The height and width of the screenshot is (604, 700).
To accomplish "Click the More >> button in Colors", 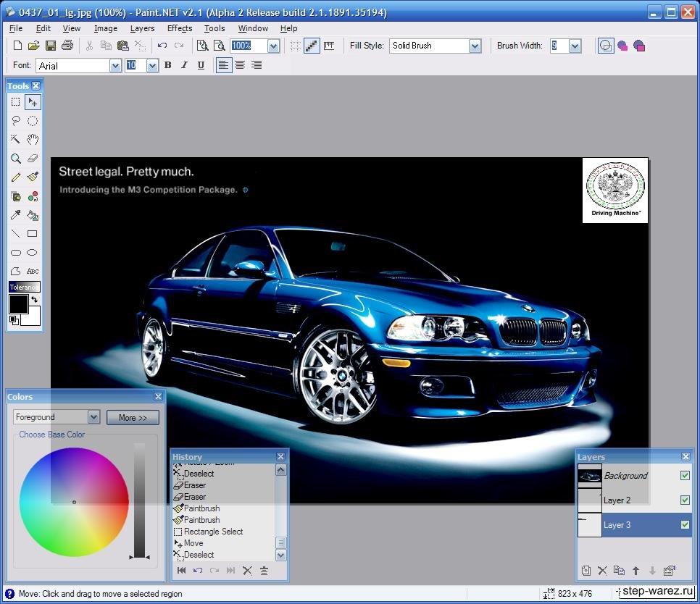I will pyautogui.click(x=133, y=417).
